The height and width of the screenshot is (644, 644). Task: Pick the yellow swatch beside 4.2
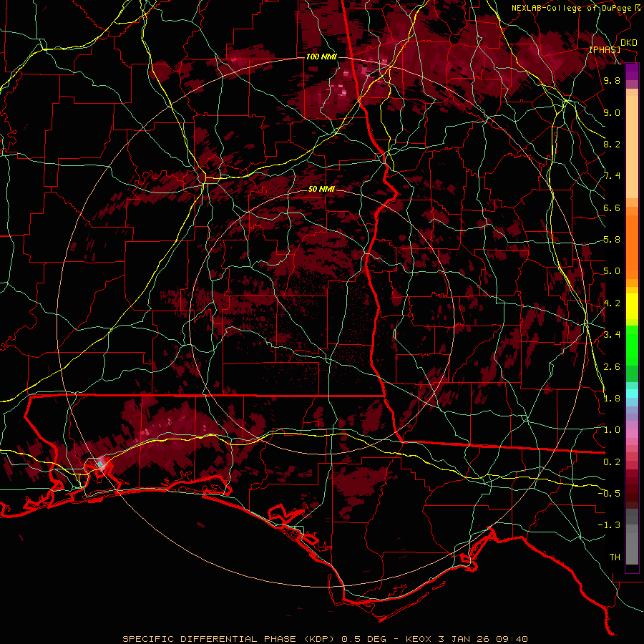pos(632,306)
